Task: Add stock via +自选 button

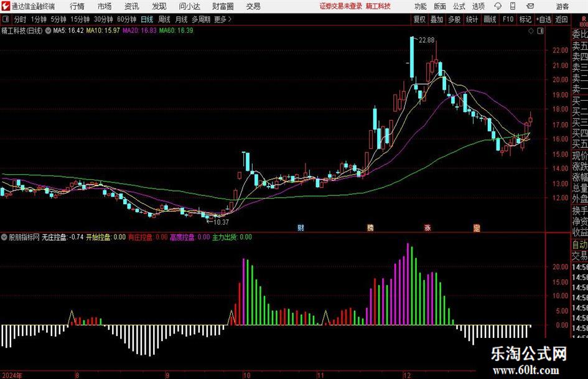Action: click(x=543, y=19)
